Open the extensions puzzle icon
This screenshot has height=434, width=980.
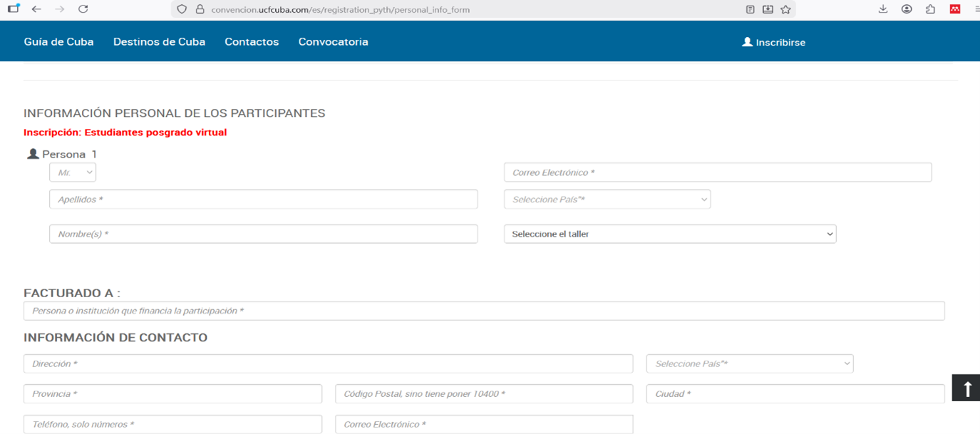click(x=930, y=9)
